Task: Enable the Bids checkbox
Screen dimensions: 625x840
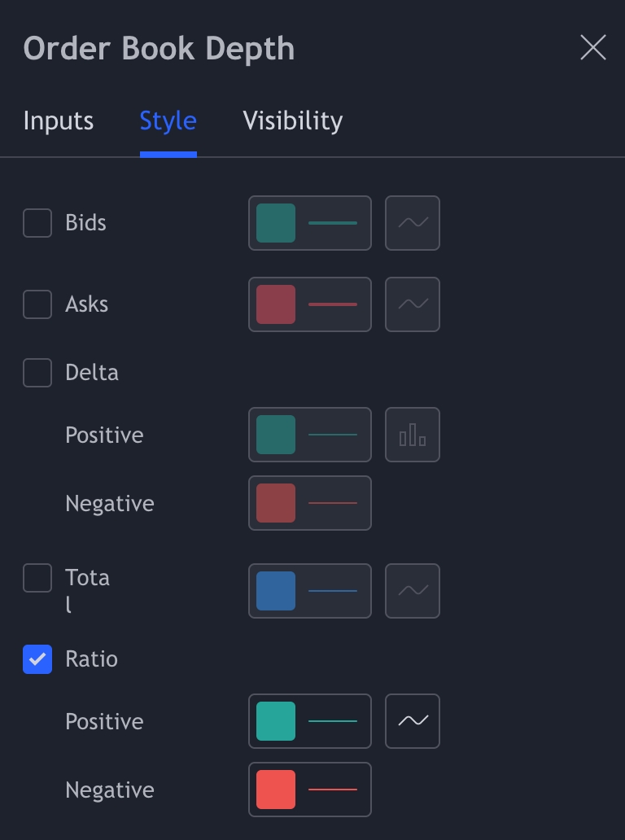Action: pos(37,223)
